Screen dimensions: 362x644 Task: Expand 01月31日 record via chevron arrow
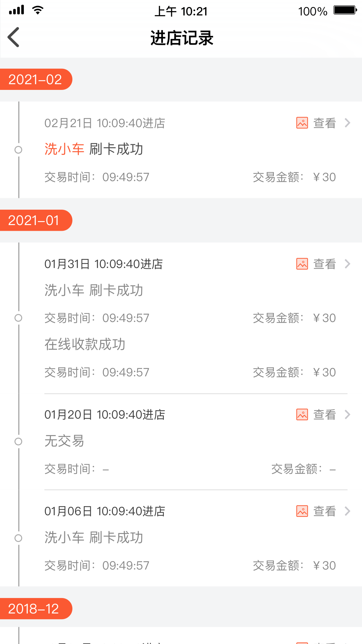pos(348,264)
